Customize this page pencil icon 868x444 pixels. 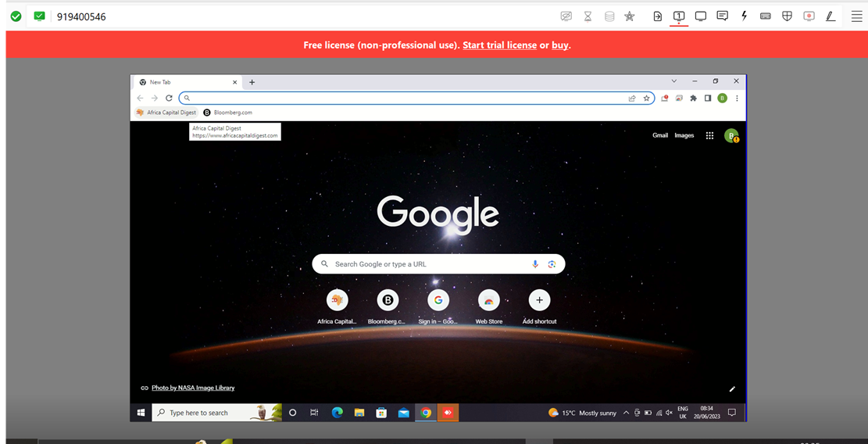[x=732, y=388]
